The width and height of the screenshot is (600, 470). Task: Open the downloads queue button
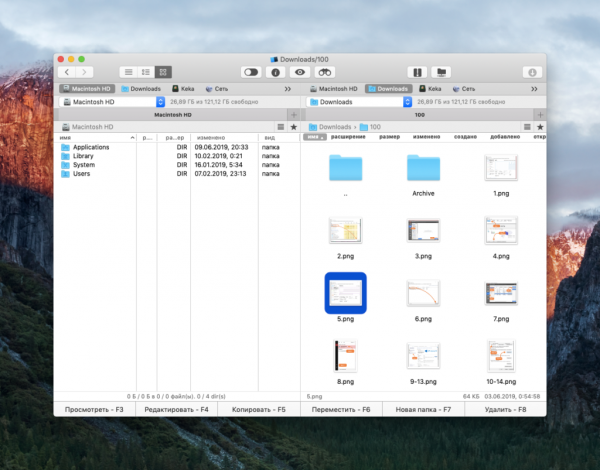532,72
